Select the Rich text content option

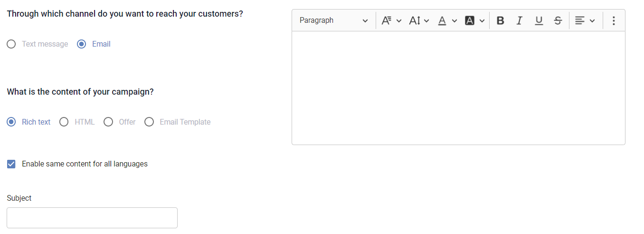coord(11,122)
